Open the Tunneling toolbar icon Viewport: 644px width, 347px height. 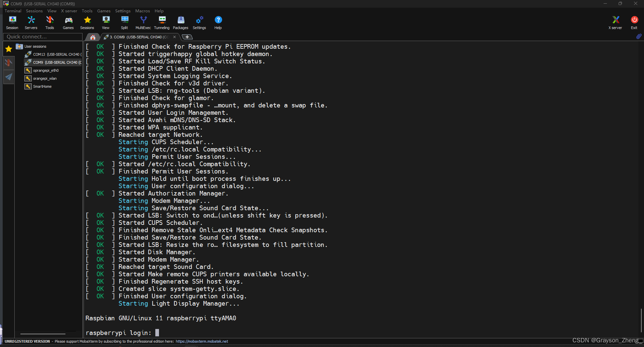(162, 23)
